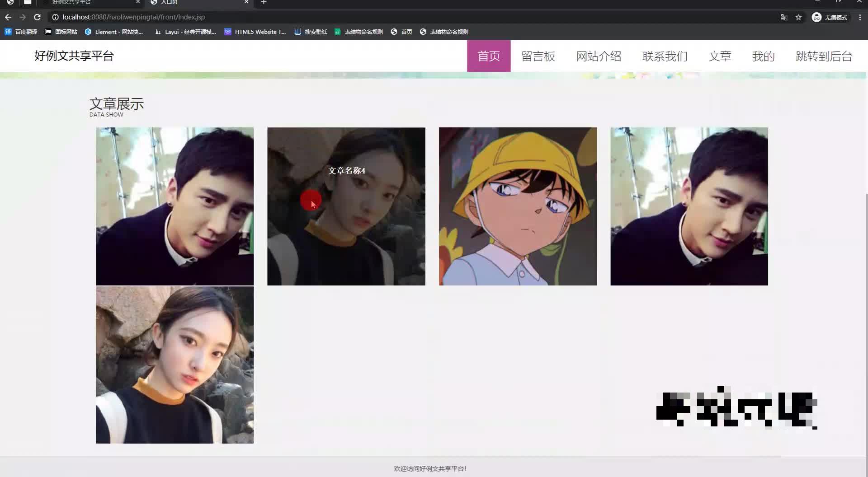Screen dimensions: 868x477
Task: Open a new tab with the plus icon
Action: click(264, 2)
